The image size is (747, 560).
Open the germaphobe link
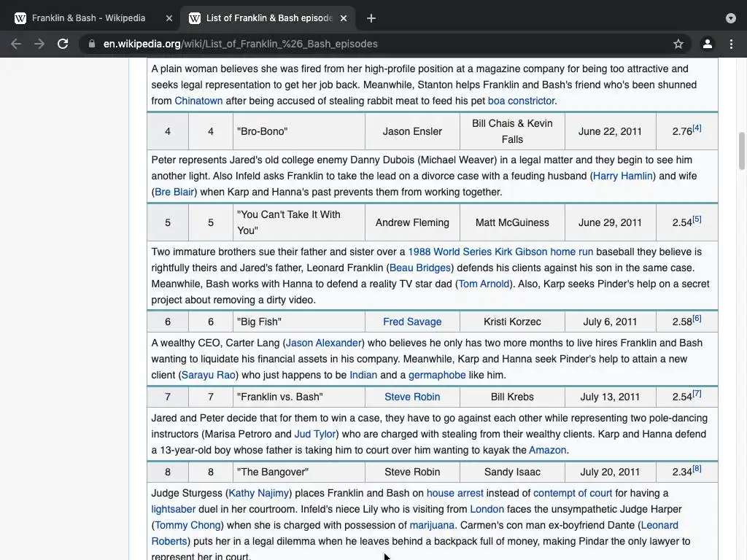[x=437, y=376]
